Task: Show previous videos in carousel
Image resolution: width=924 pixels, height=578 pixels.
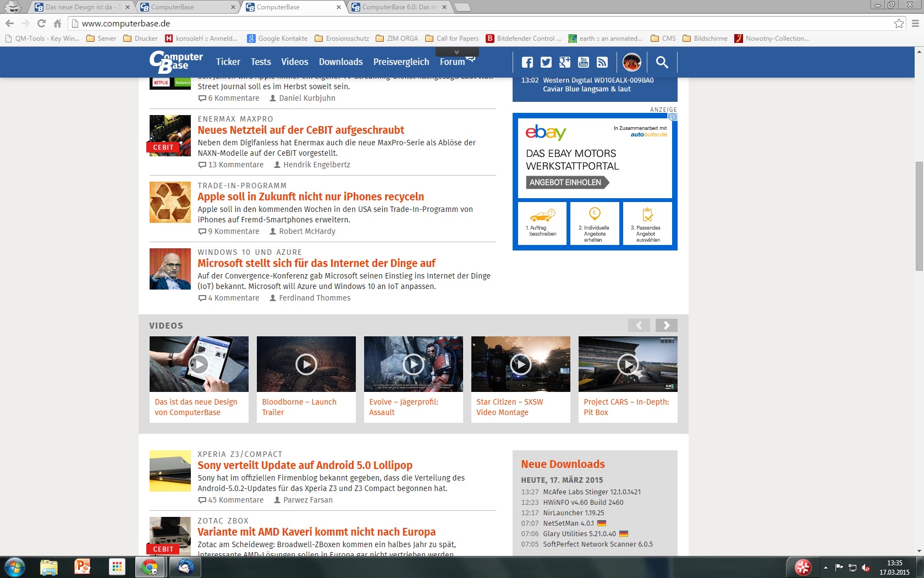Action: [639, 325]
